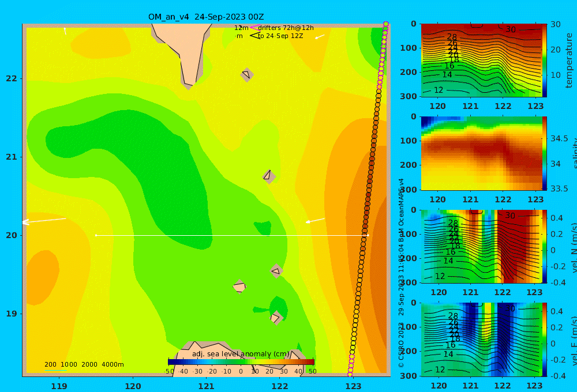Viewport: 577px width, 392px height.
Task: Click the 'to 24 Sep 12Z' legend text
Action: [280, 36]
